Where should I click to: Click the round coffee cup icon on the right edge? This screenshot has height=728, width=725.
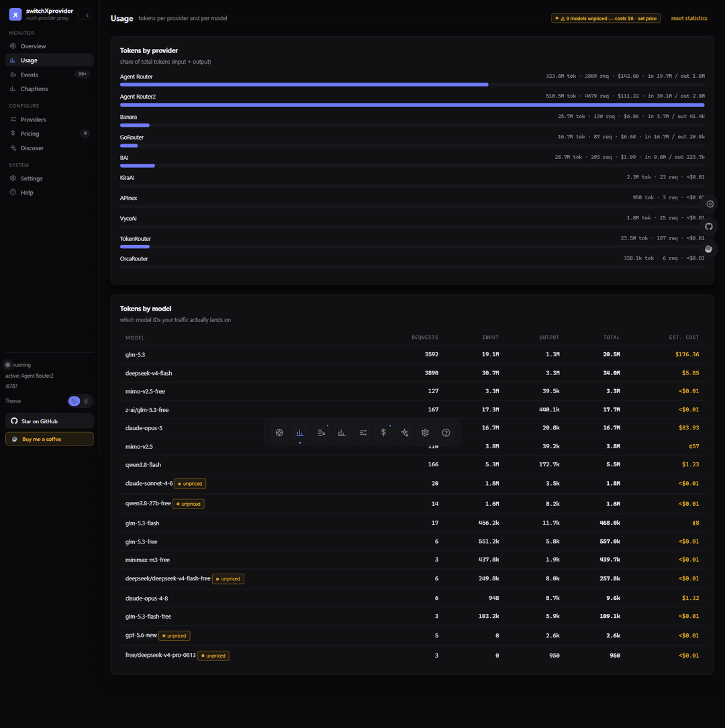coord(709,250)
